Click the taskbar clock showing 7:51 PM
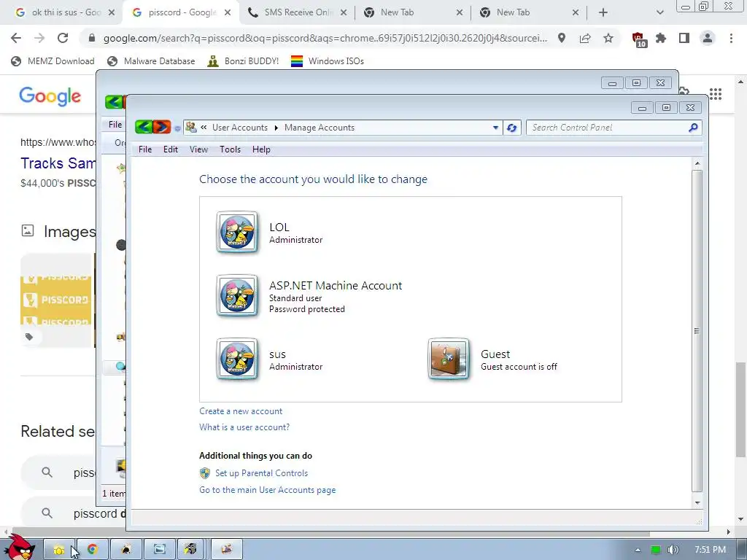Viewport: 747px width, 560px height. point(711,550)
